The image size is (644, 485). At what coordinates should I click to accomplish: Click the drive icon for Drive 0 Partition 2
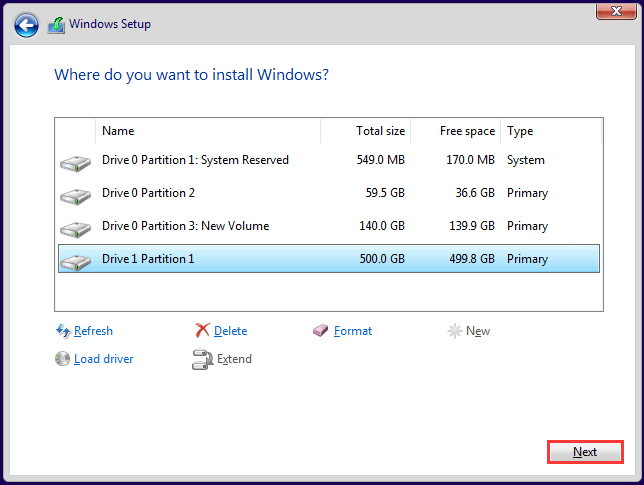[x=75, y=196]
